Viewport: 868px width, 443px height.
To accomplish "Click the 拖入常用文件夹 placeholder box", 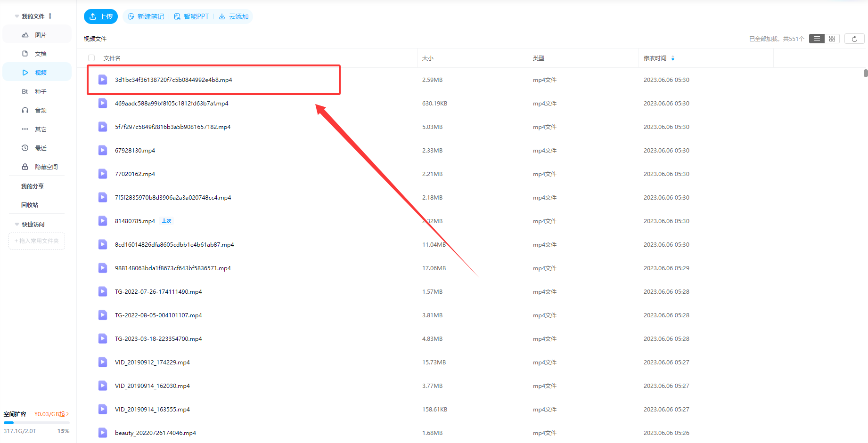I will [x=37, y=241].
